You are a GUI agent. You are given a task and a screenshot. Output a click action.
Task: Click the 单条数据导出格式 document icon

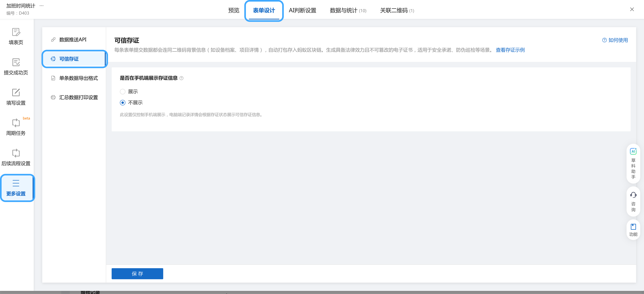pos(53,78)
